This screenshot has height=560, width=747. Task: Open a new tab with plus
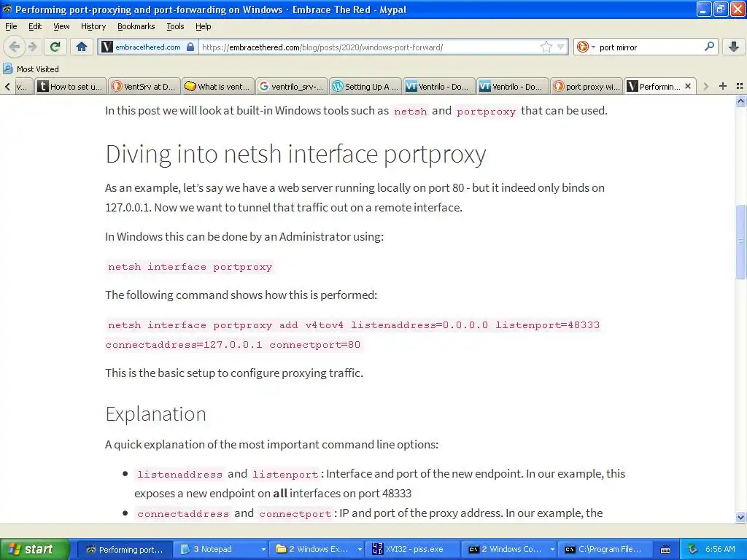point(723,86)
